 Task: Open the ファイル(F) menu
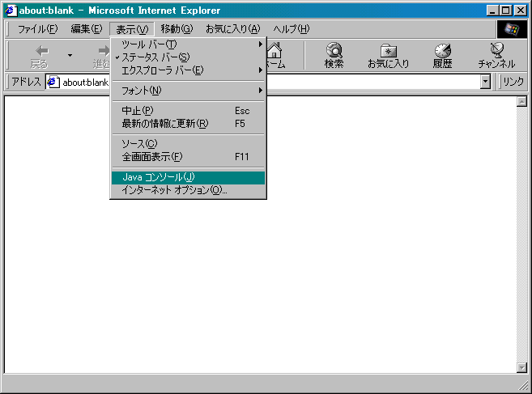click(x=38, y=29)
